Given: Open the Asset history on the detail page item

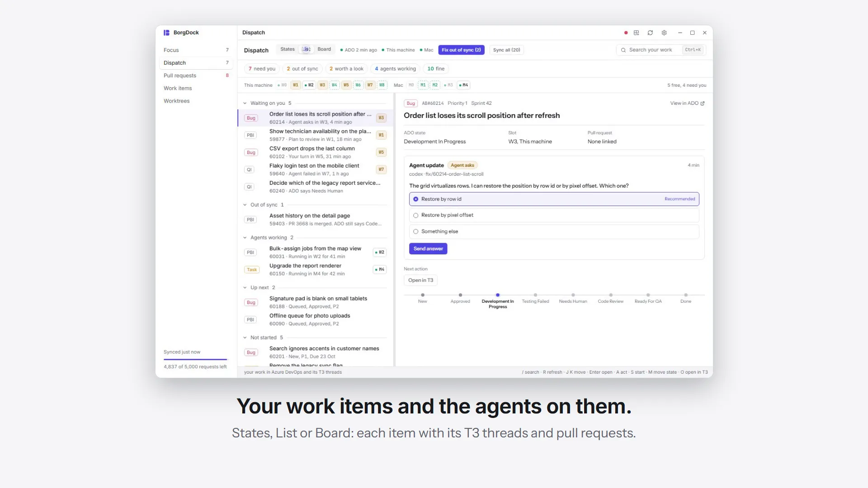Looking at the screenshot, I should (315, 220).
